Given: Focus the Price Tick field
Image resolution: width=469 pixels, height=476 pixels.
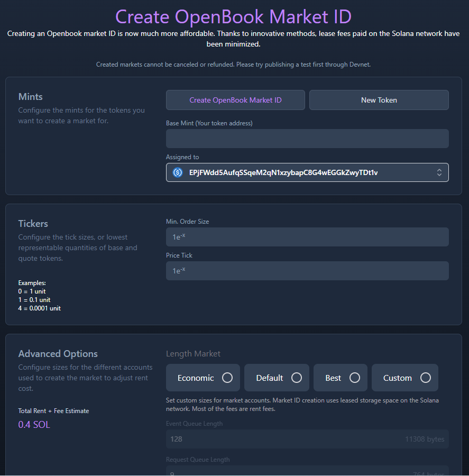Looking at the screenshot, I should click(307, 271).
